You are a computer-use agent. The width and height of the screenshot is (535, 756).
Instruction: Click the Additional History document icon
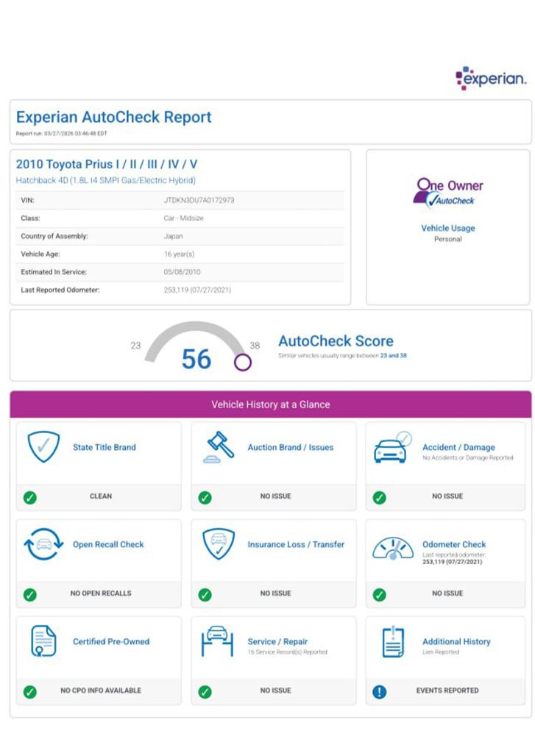(393, 641)
